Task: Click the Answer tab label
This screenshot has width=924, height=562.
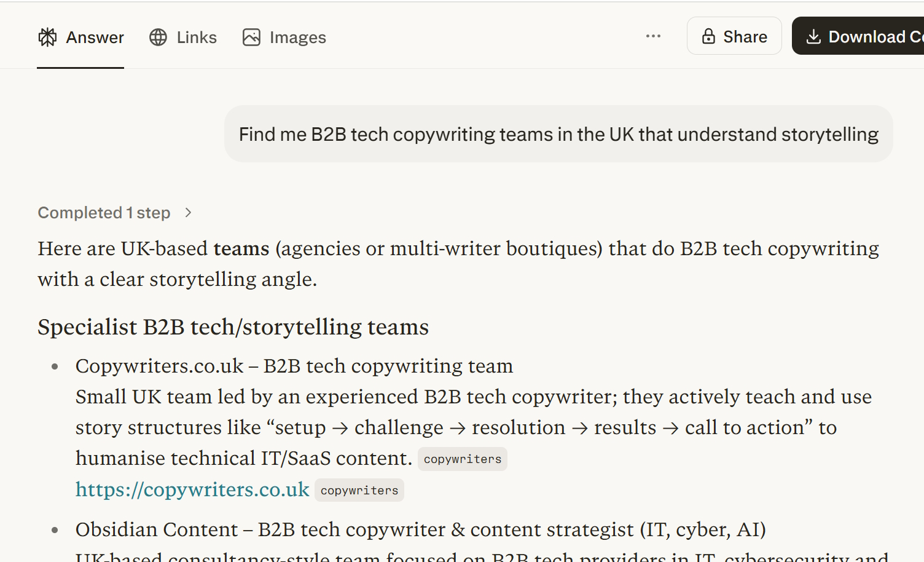Action: pos(95,37)
